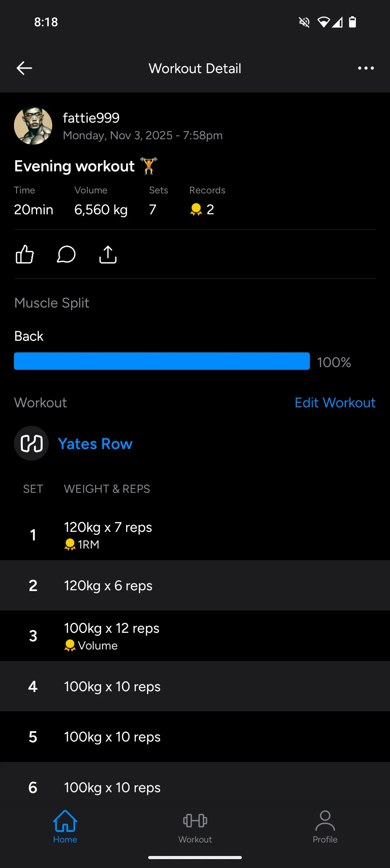Tap the Records medal icon
Screen dimensions: 390x868
click(196, 209)
